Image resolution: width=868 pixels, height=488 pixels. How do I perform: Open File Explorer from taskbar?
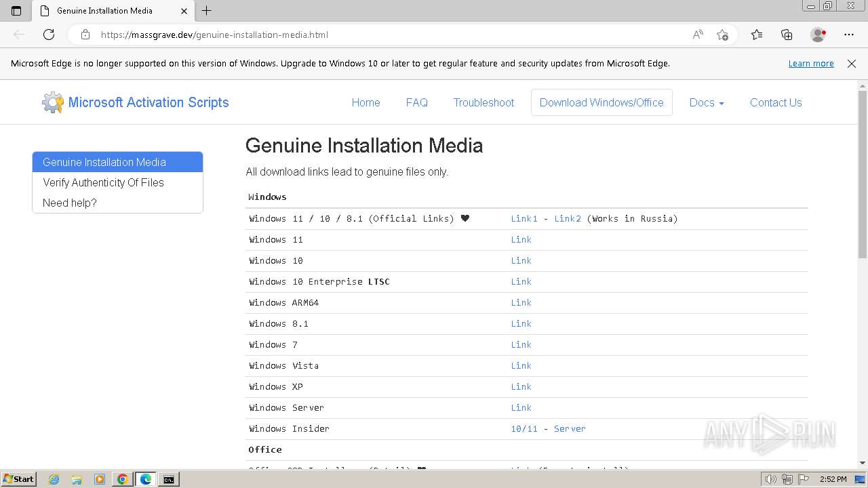(77, 479)
